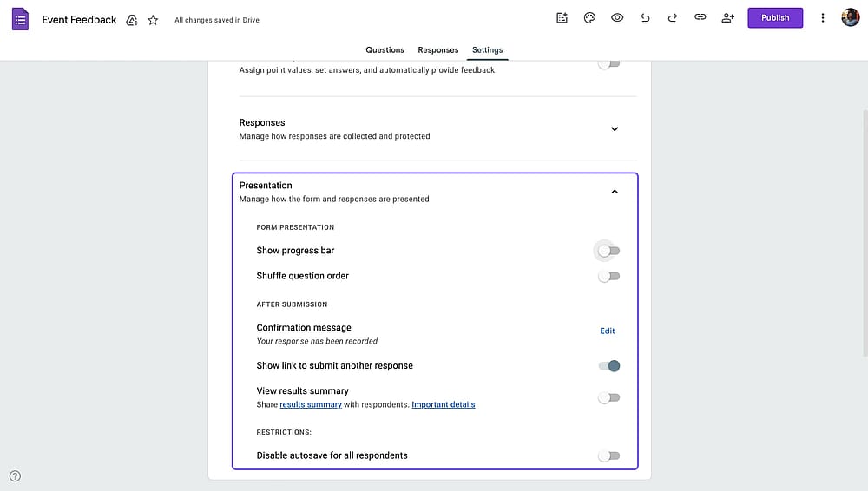Click the 'AFTER SUBMISSION' heading
Image resolution: width=868 pixels, height=491 pixels.
292,304
